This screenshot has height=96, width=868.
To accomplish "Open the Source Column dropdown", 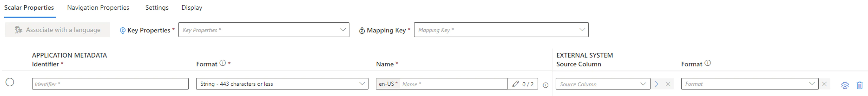I will pyautogui.click(x=603, y=84).
